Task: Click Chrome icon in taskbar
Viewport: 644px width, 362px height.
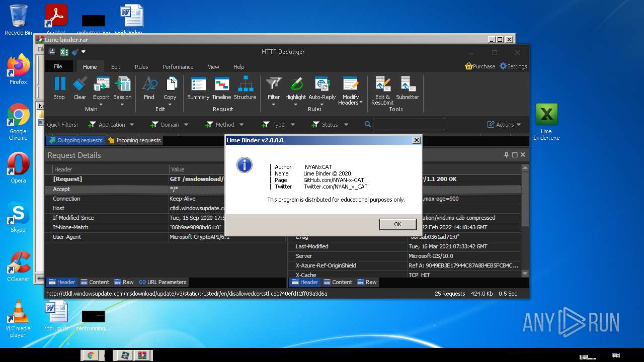Action: (x=91, y=355)
